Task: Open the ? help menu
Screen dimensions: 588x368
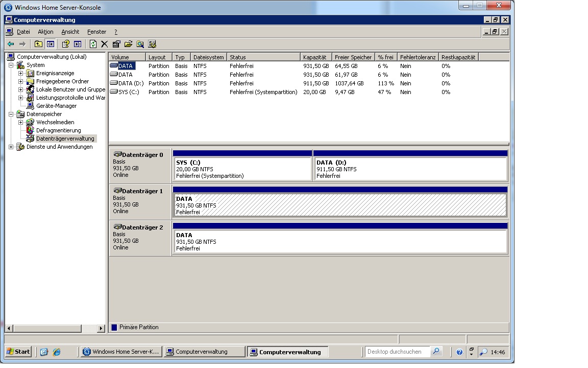Action: pos(116,32)
